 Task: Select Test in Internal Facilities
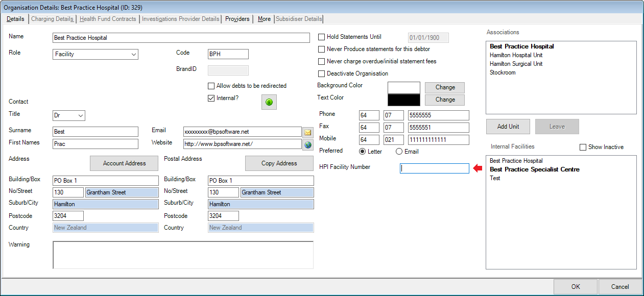[x=495, y=178]
